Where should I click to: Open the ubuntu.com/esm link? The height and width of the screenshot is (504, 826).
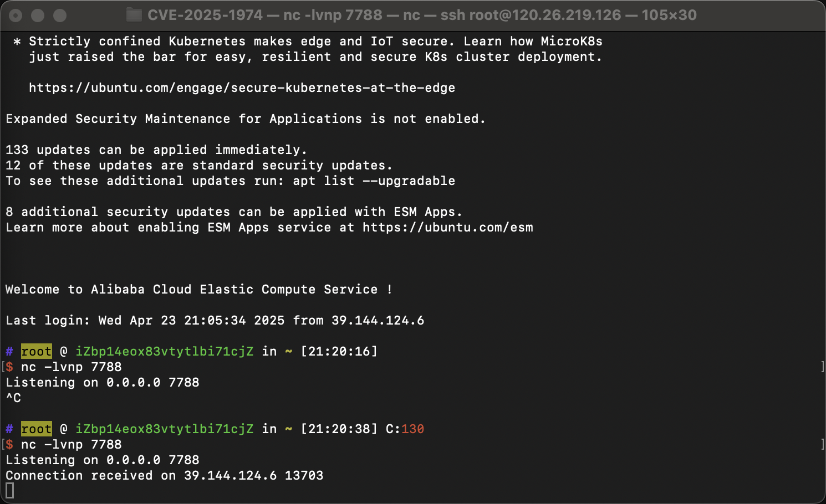point(448,227)
